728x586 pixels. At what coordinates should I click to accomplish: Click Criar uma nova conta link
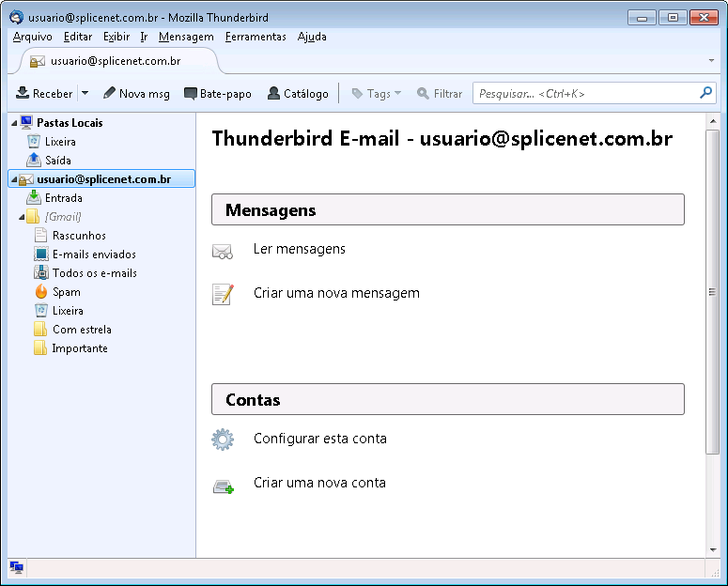point(320,483)
